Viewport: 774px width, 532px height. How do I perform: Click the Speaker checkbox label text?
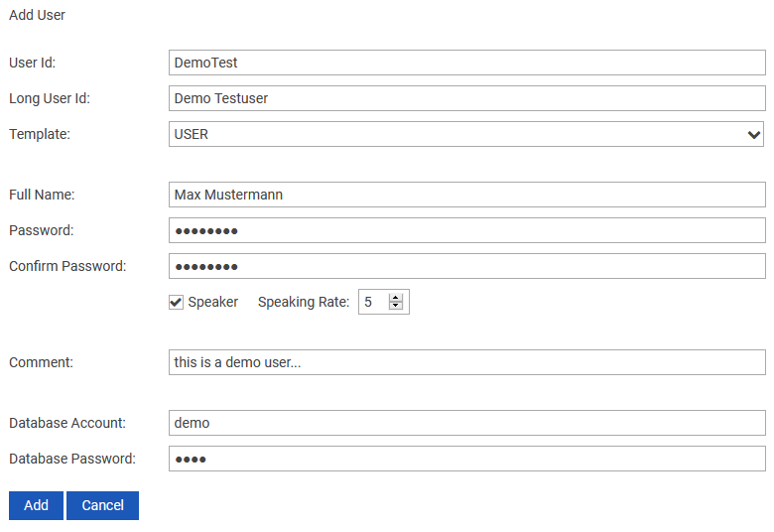coord(213,302)
